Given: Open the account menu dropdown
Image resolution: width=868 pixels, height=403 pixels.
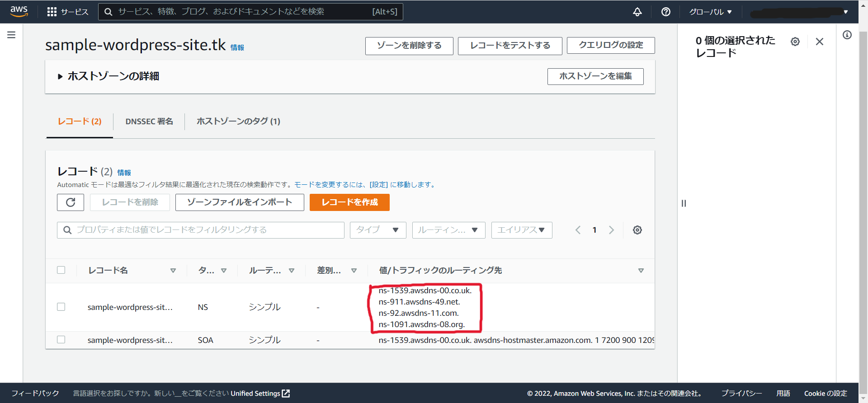Looking at the screenshot, I should 799,12.
